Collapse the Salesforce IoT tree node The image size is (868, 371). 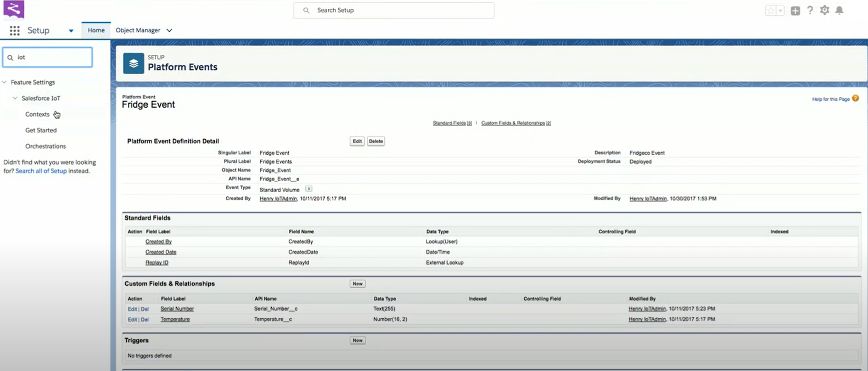coord(15,98)
